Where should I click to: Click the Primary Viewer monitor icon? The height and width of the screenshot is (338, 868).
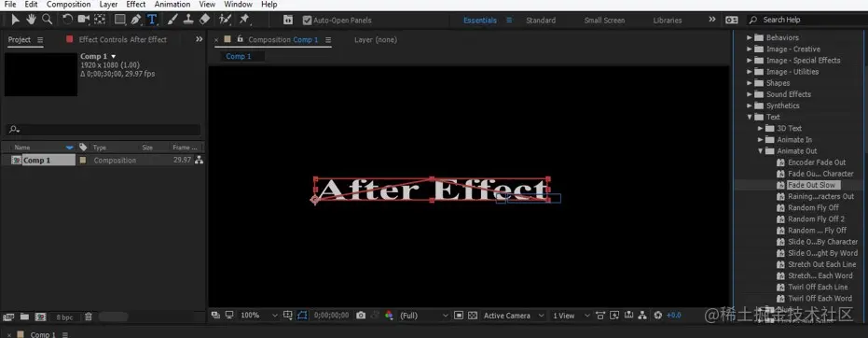(x=228, y=316)
